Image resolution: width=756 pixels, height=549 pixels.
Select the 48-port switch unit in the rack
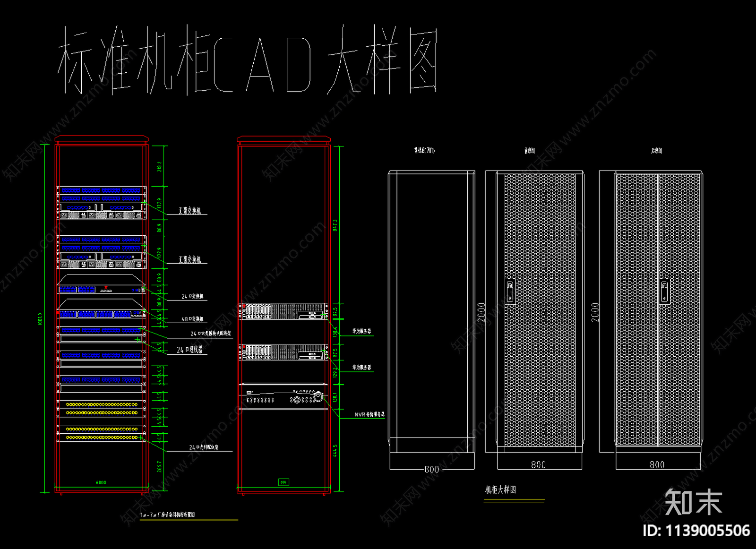tap(101, 314)
